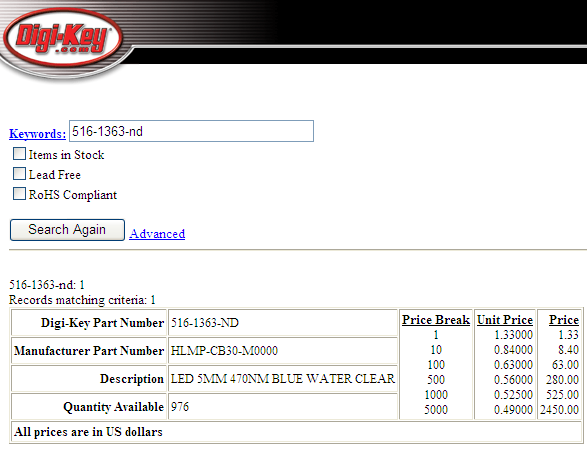Click unit price 1.33000

(x=513, y=335)
